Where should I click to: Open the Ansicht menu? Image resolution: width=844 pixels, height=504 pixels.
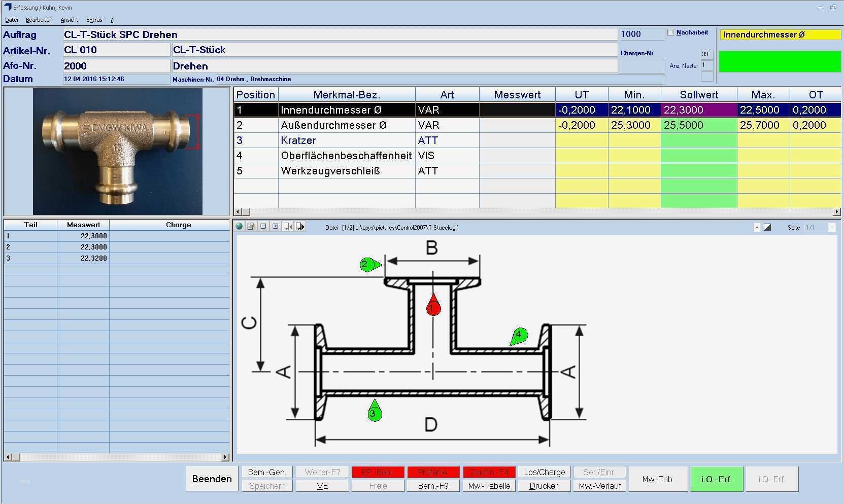(69, 20)
